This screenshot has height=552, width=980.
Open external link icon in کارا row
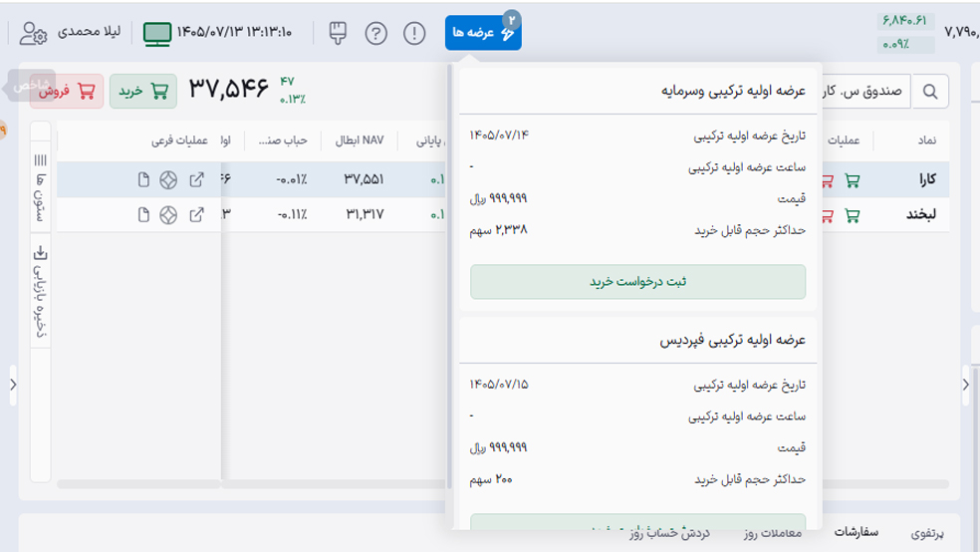tap(197, 179)
